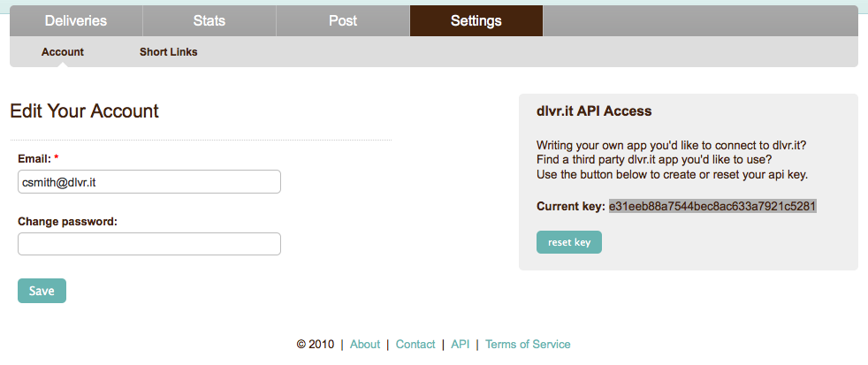Open the Contact footer link
The height and width of the screenshot is (365, 868).
tap(415, 345)
